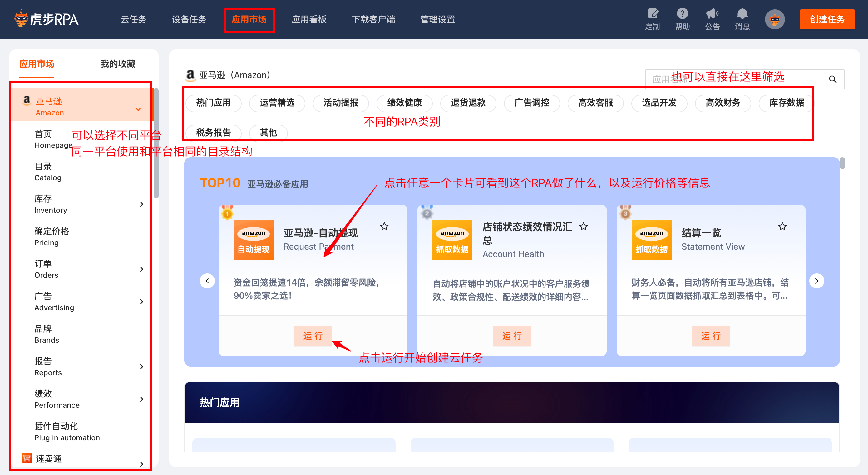Open 管理设置 in top navigation
The image size is (868, 475).
pyautogui.click(x=438, y=19)
